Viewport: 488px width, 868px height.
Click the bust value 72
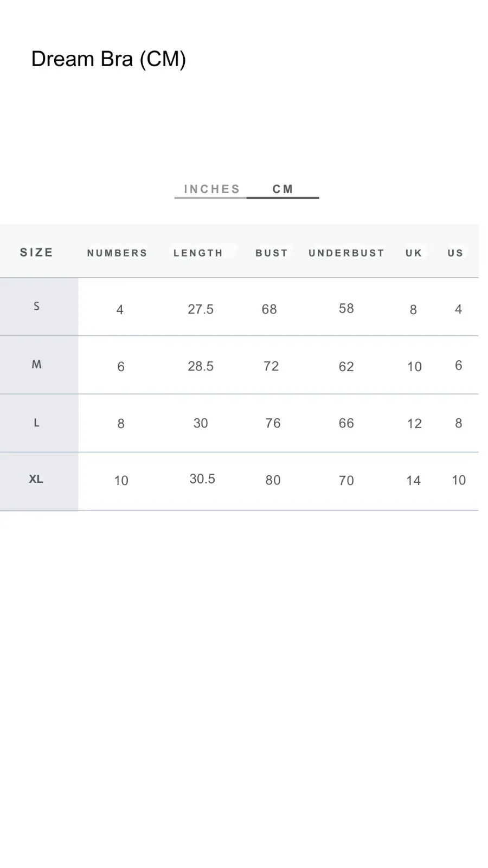(271, 366)
